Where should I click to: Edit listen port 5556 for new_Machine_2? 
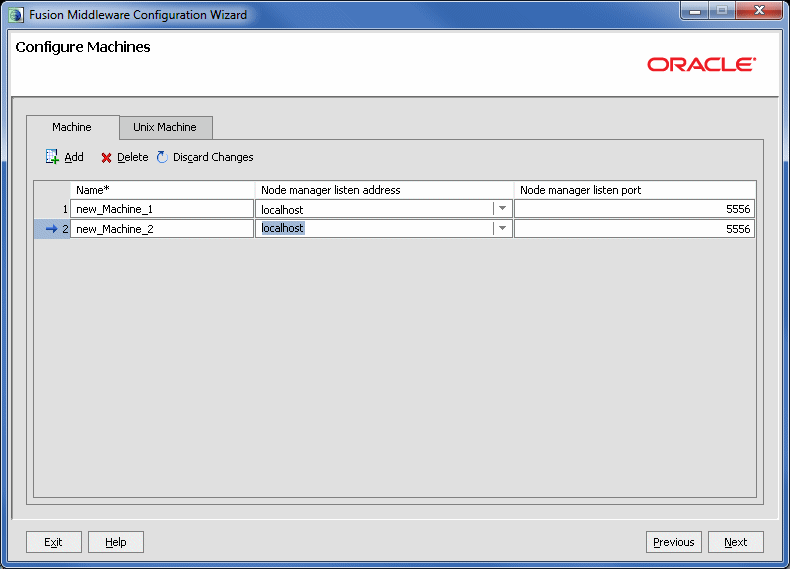[x=634, y=229]
